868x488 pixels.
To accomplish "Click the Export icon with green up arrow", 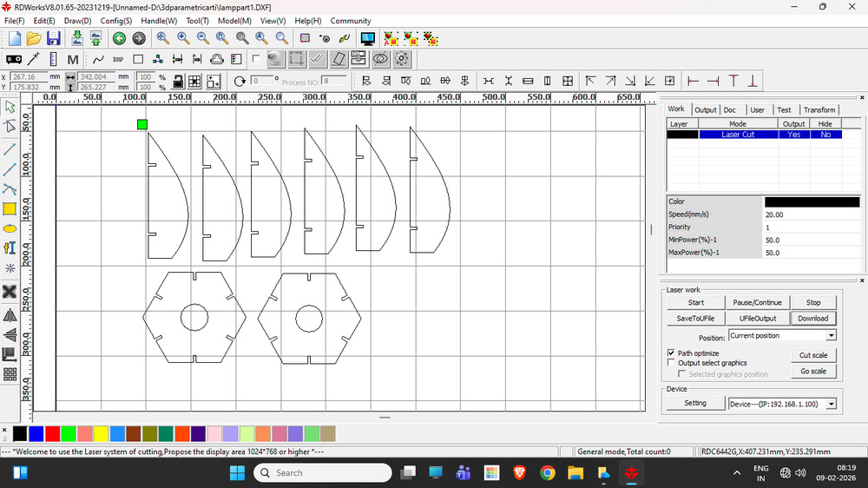I will point(95,38).
